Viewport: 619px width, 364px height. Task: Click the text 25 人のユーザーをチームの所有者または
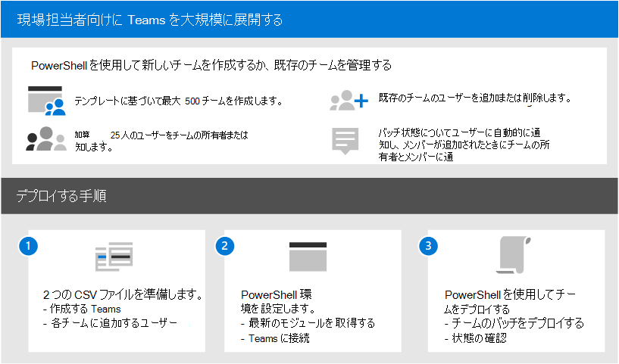click(180, 135)
